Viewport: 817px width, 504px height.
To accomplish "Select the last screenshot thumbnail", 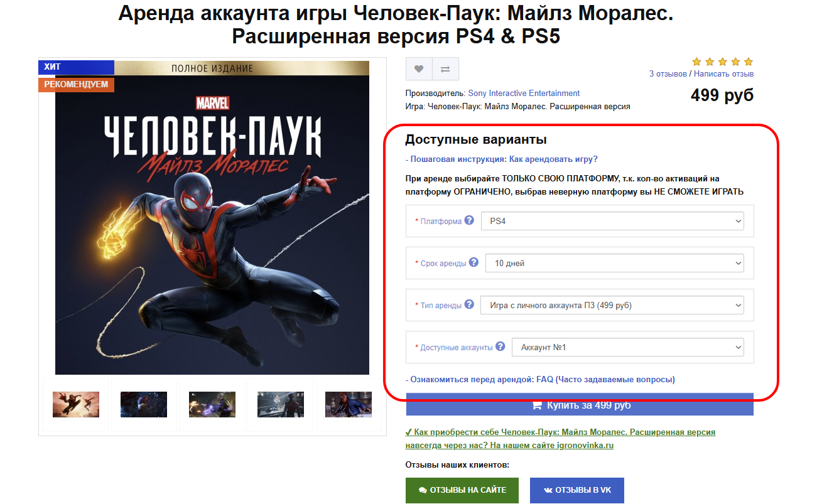I will 348,405.
